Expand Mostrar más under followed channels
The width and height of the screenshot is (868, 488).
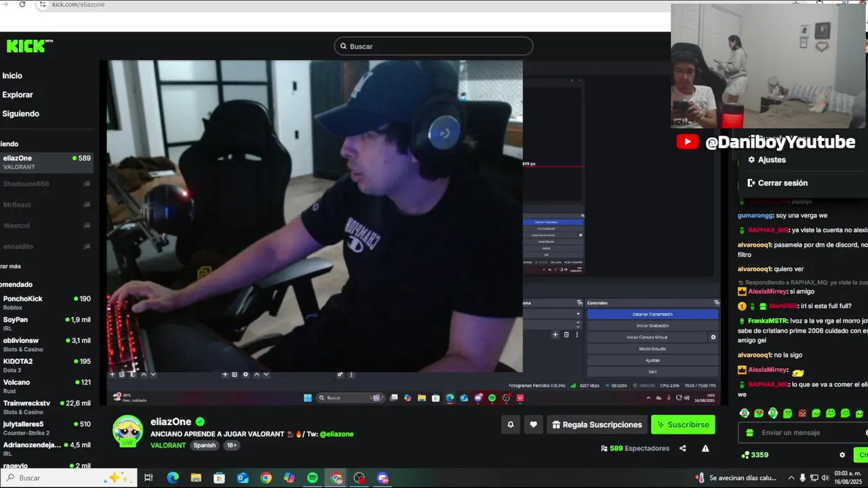11,266
